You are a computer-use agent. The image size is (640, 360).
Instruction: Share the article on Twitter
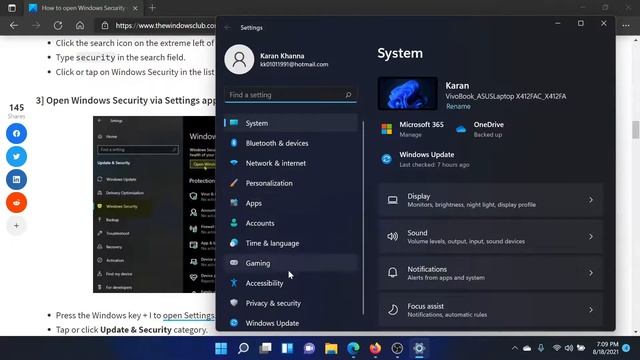(x=16, y=156)
